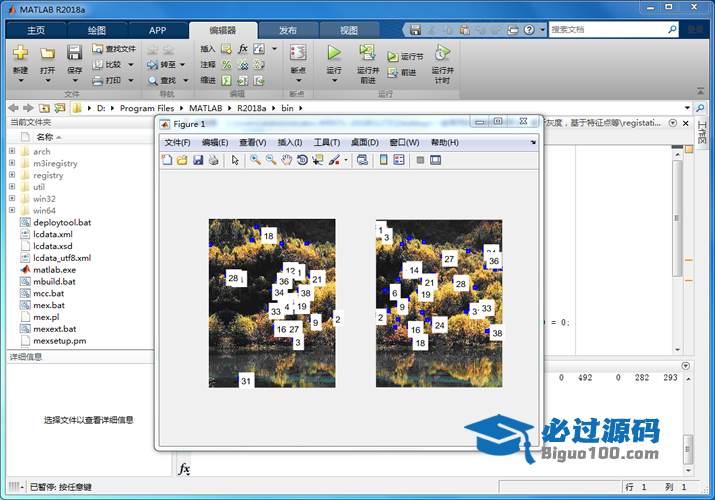Click the Run and Time (运行并计时) icon
This screenshot has width=715, height=500.
[441, 55]
